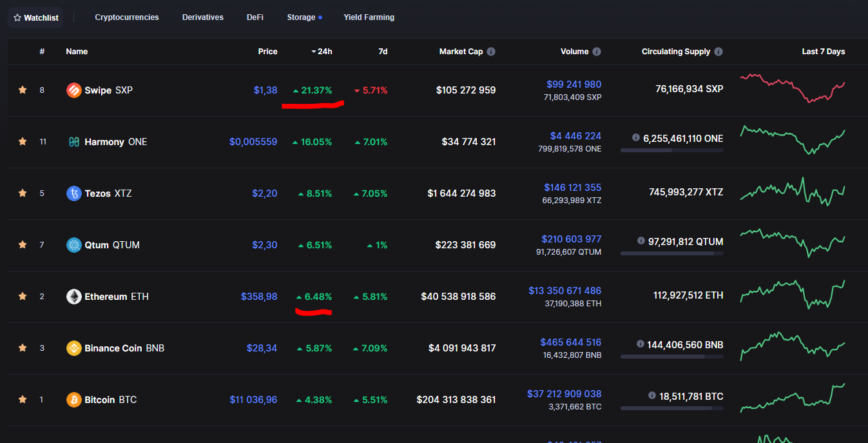
Task: Click Bitcoin supply progress bar
Action: pyautogui.click(x=672, y=408)
